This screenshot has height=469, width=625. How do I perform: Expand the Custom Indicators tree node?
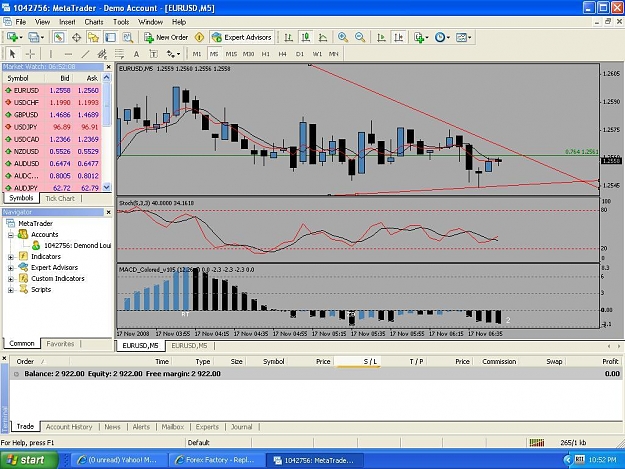point(11,279)
